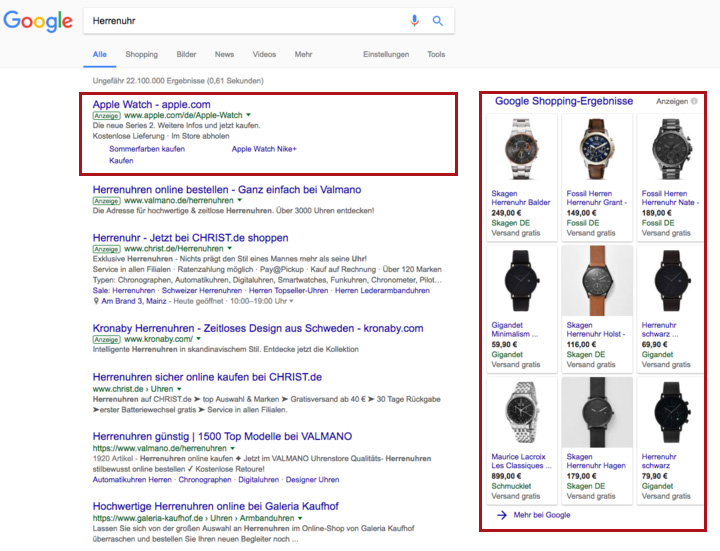
Task: Click the location pin before Am Brand 3
Action: [x=96, y=301]
